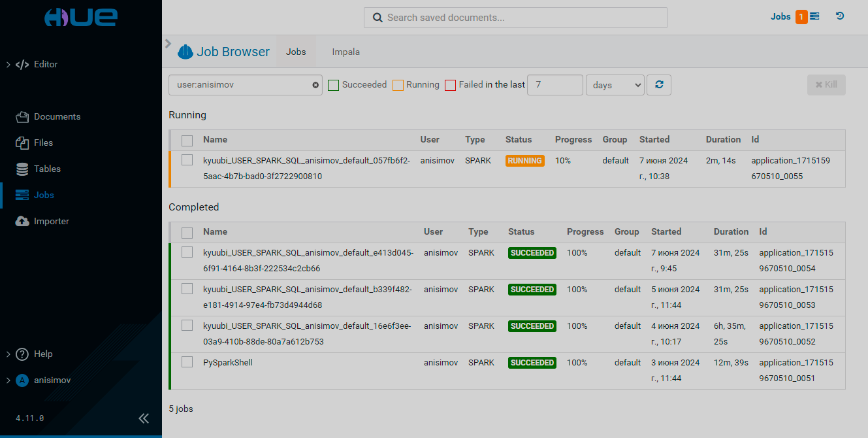Expand the anisimov user menu chevron

tap(8, 380)
